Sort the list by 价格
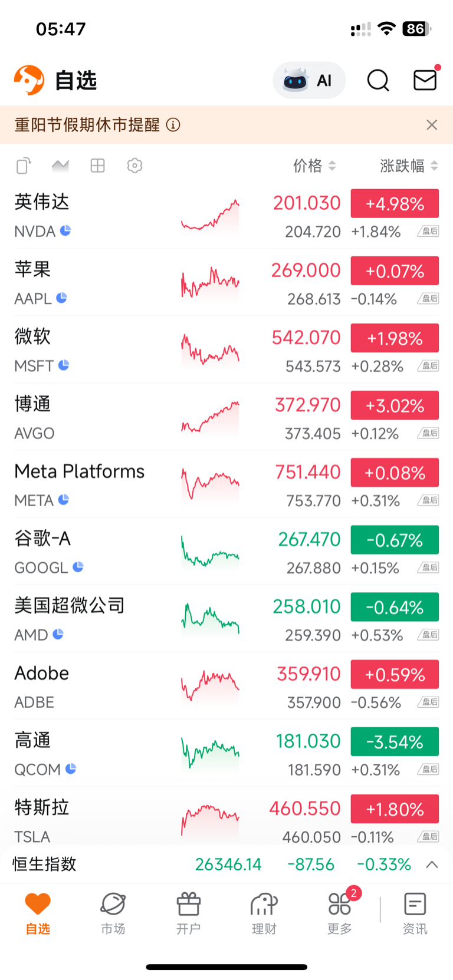This screenshot has height=980, width=453. pos(314,166)
